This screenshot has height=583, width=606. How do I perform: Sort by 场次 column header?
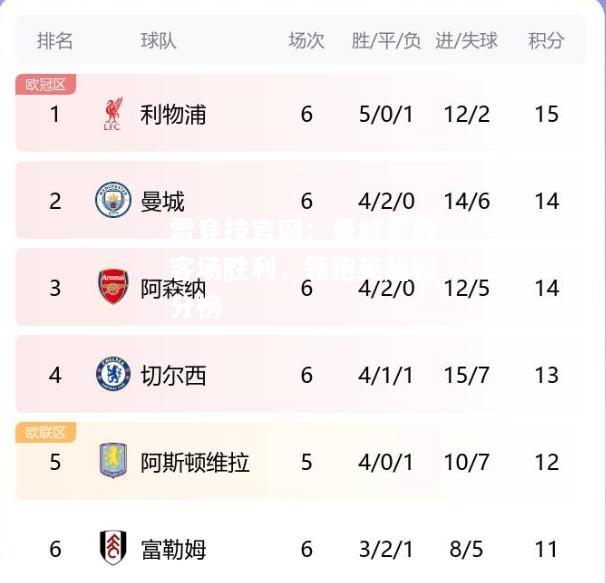[x=306, y=41]
